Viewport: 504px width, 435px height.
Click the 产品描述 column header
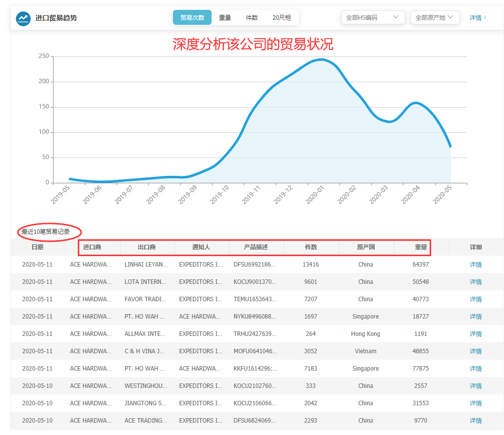pos(256,247)
